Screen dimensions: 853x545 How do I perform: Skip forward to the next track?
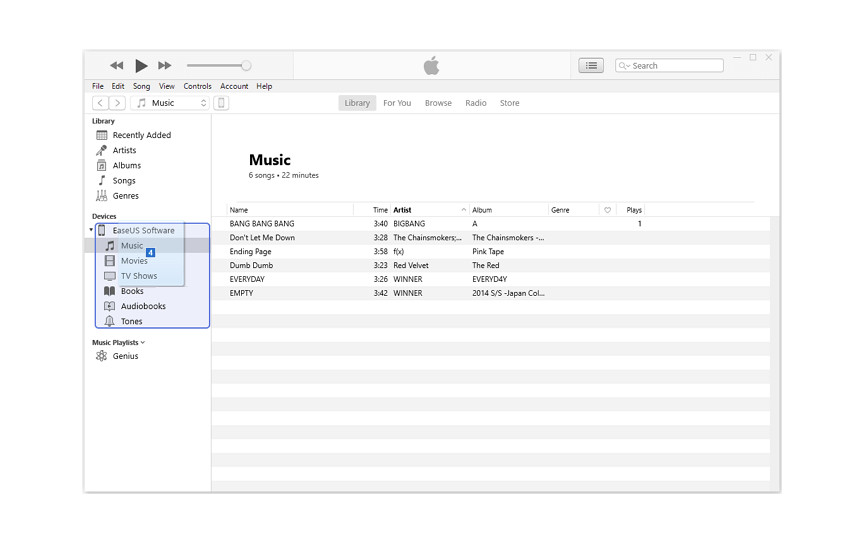click(164, 66)
